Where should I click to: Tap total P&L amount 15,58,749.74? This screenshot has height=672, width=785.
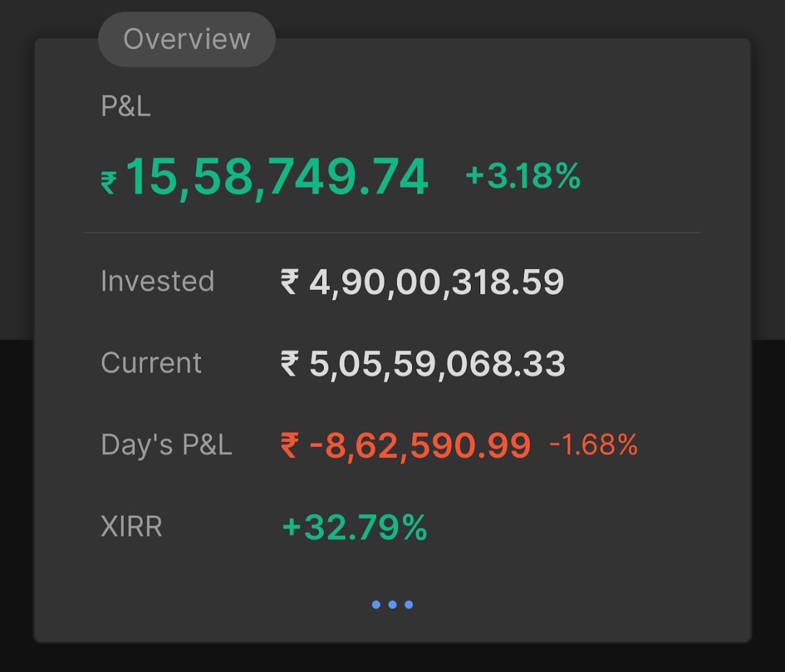[277, 177]
